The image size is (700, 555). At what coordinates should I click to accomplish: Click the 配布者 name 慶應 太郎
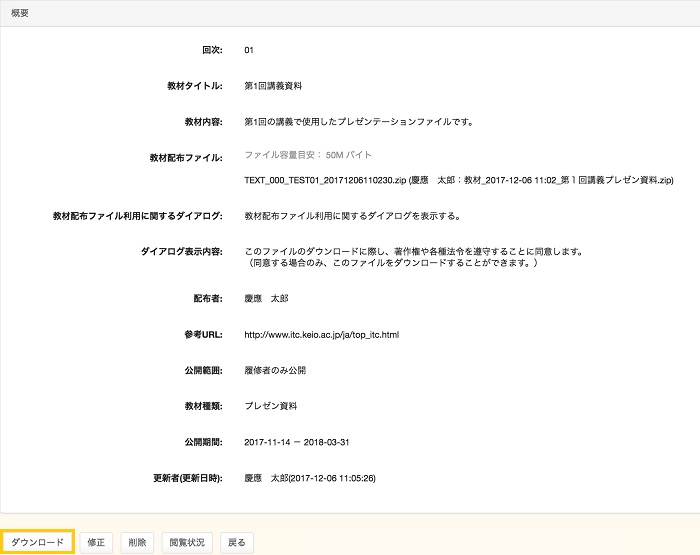[265, 298]
